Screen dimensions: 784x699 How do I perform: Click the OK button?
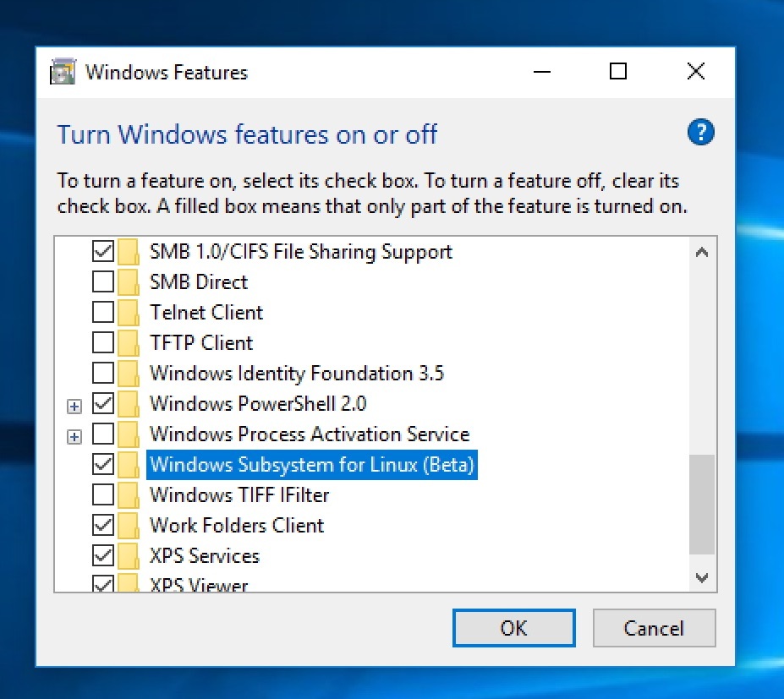[513, 628]
